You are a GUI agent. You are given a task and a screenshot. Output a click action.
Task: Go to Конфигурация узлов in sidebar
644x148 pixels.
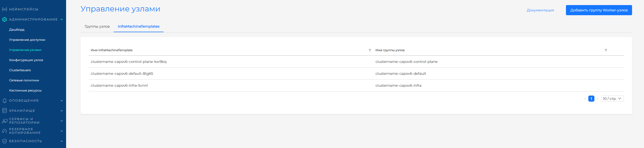click(x=26, y=60)
